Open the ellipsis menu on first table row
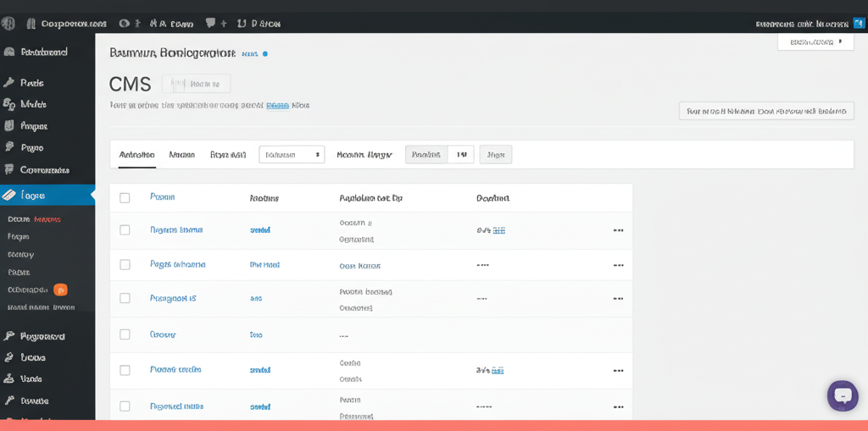Screen dimensions: 868x431 (618, 230)
